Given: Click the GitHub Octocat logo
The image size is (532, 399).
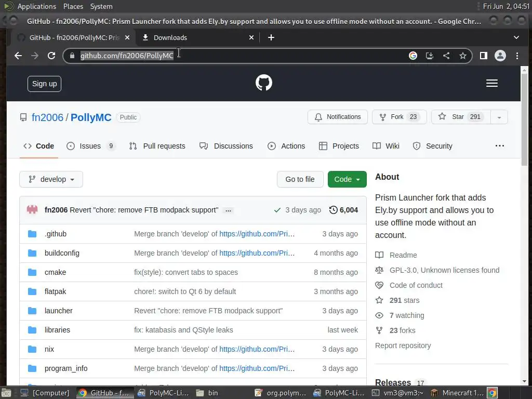Looking at the screenshot, I should 263,83.
